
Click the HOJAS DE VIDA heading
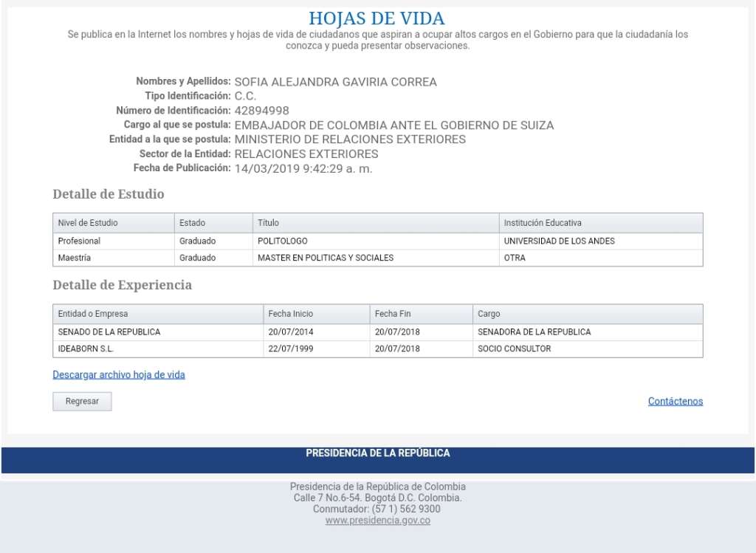[377, 18]
